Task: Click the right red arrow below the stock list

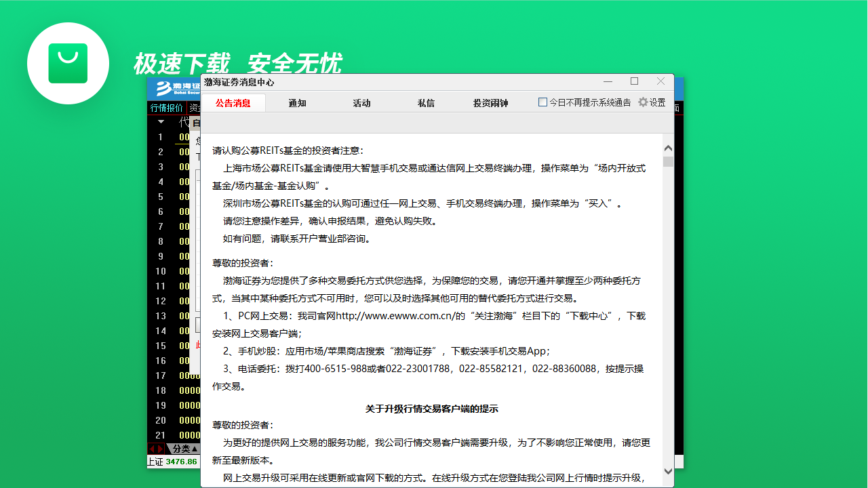Action: point(160,449)
